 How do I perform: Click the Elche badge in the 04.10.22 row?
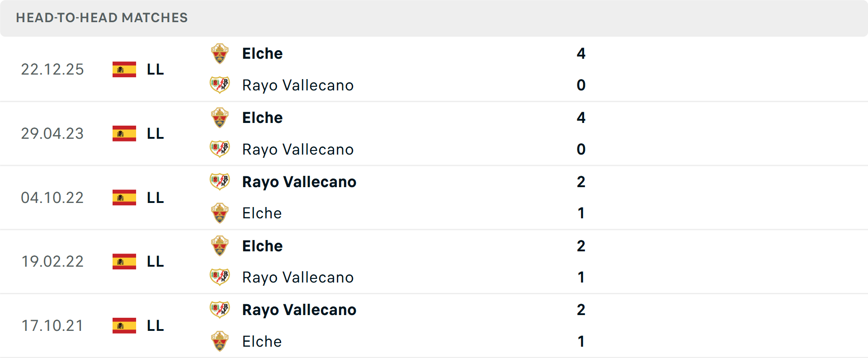pyautogui.click(x=220, y=213)
